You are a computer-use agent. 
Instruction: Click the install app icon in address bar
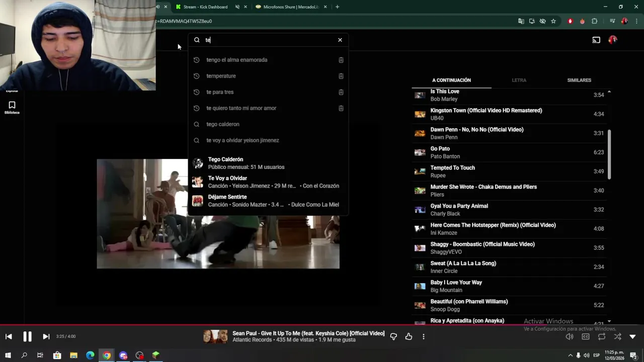tap(532, 21)
